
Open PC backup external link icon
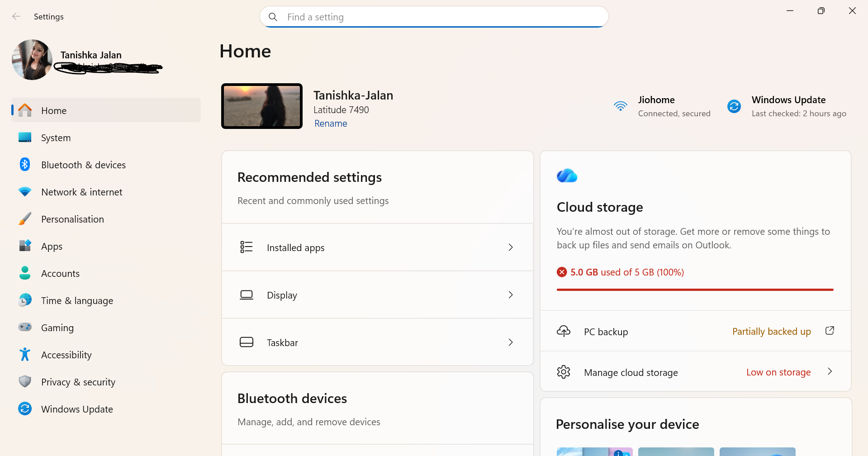(830, 331)
